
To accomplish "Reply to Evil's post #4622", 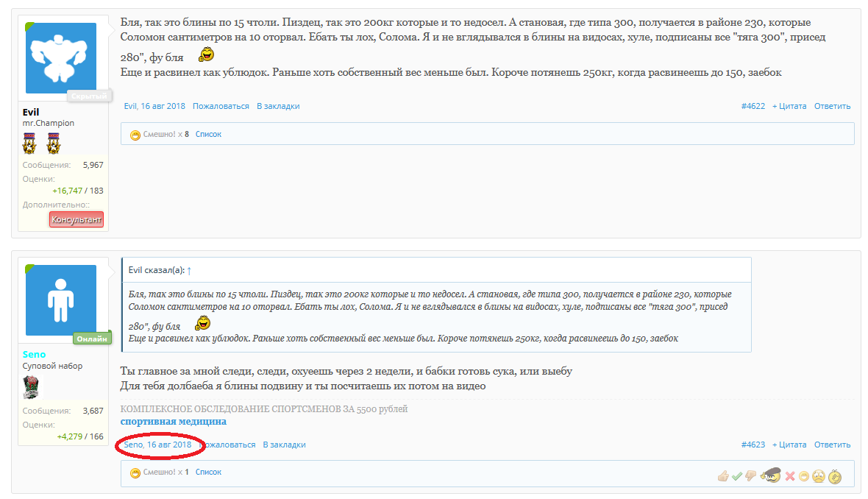I will tap(832, 106).
